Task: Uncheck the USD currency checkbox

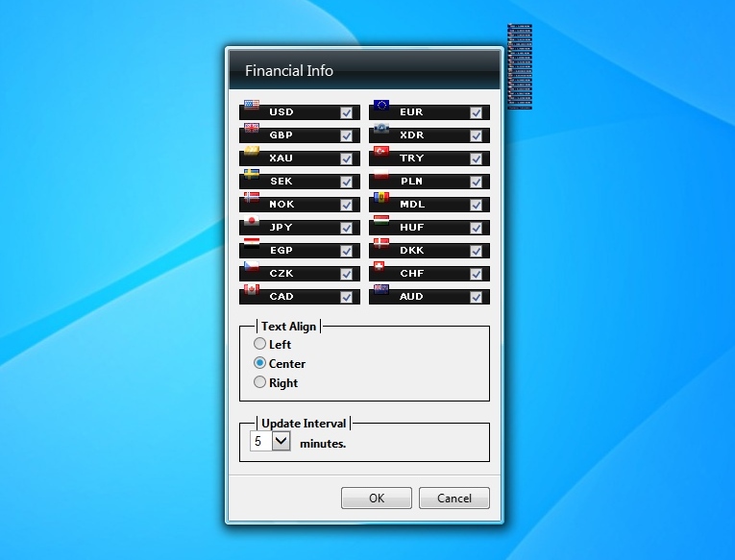Action: pyautogui.click(x=347, y=113)
